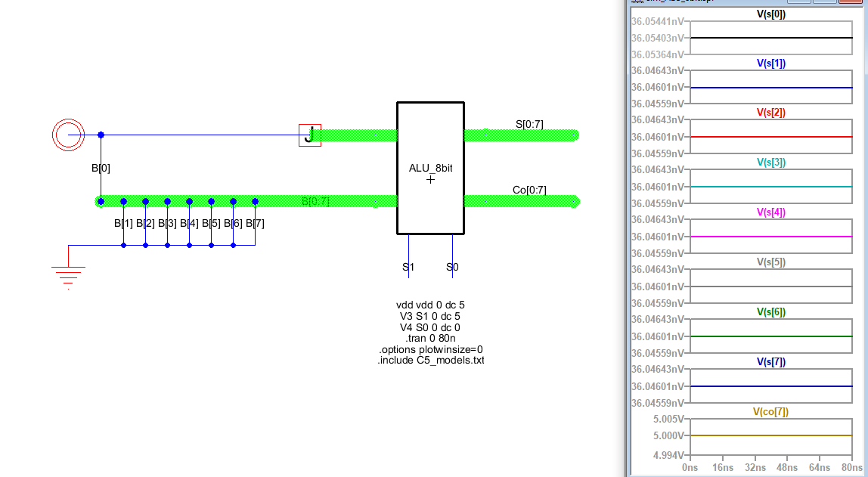Click the S0 pin label

[x=452, y=267]
